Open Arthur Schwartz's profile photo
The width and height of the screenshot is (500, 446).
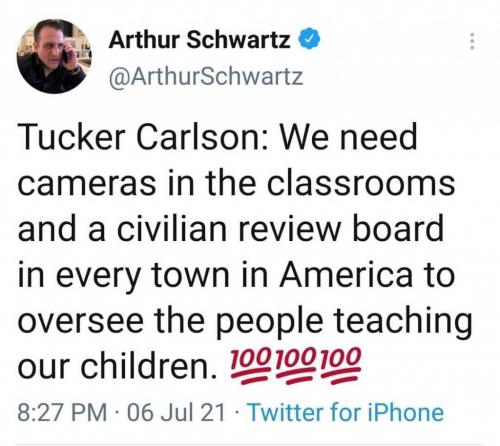[x=54, y=56]
